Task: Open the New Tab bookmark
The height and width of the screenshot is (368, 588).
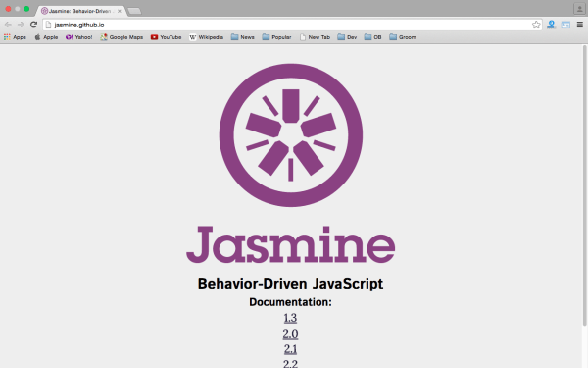Action: tap(315, 37)
